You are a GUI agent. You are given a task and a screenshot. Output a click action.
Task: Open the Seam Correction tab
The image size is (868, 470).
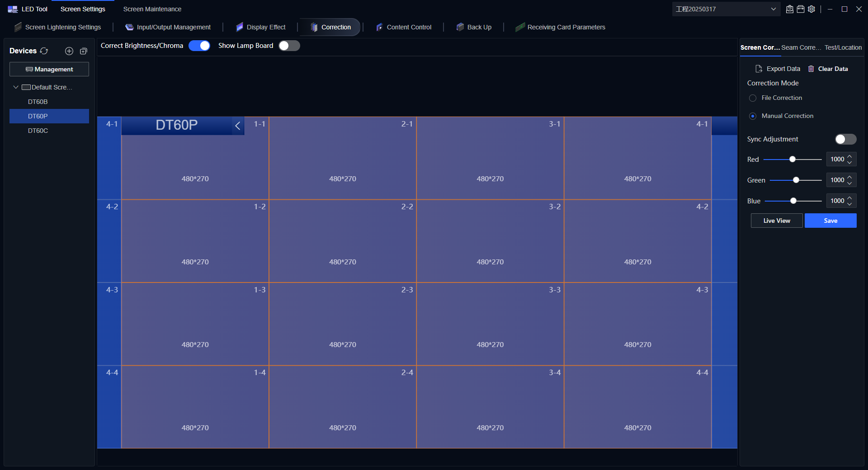tap(801, 47)
